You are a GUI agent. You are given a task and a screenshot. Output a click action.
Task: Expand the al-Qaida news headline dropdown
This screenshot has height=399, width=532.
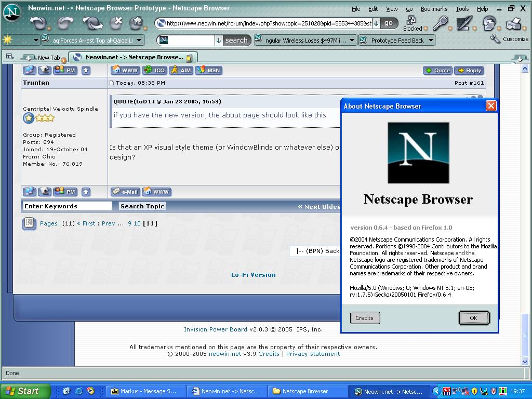[x=139, y=41]
